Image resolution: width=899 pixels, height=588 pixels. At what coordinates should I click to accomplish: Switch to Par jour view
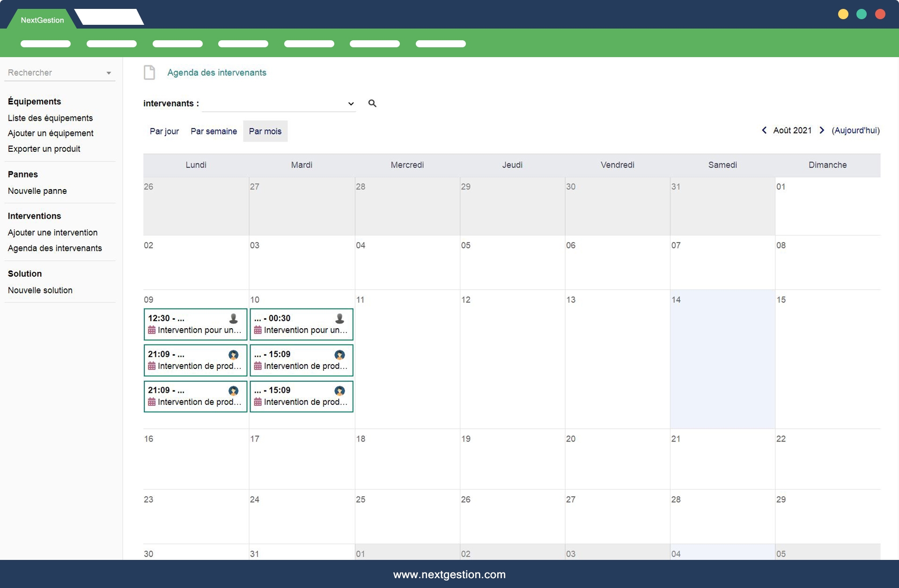[164, 131]
